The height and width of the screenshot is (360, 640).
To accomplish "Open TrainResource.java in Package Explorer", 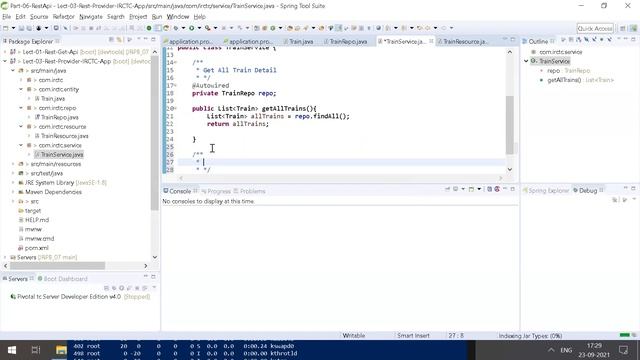I will point(64,136).
